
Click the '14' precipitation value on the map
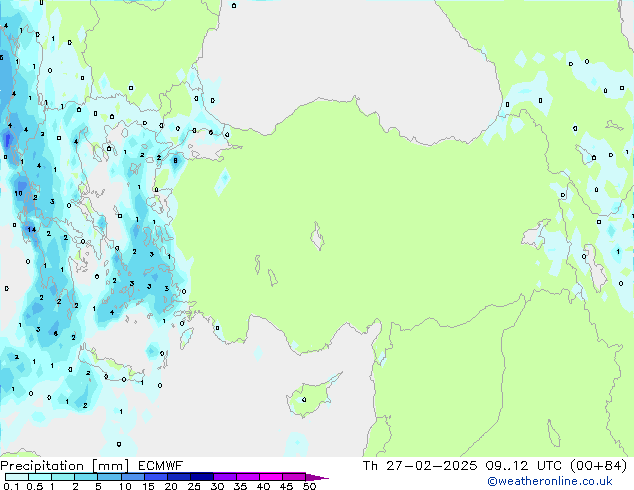click(x=32, y=229)
